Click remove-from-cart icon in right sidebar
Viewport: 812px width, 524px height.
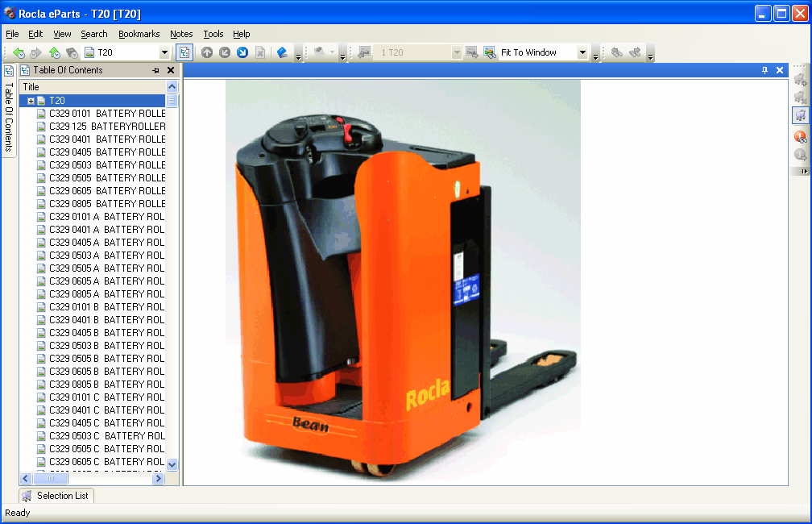pyautogui.click(x=801, y=97)
